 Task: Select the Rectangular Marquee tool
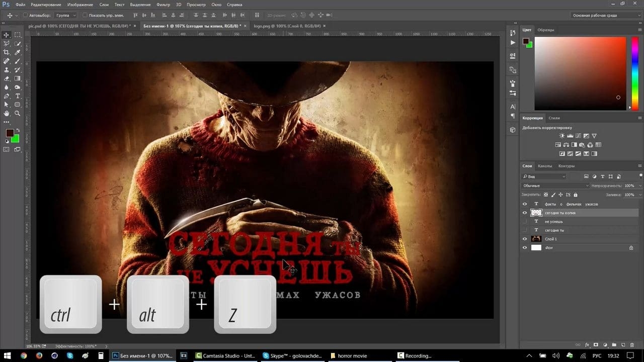point(18,35)
